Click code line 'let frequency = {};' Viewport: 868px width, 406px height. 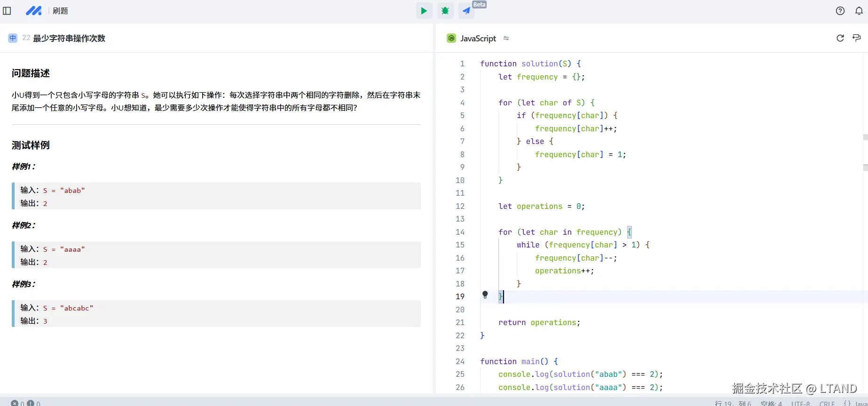[x=542, y=77]
